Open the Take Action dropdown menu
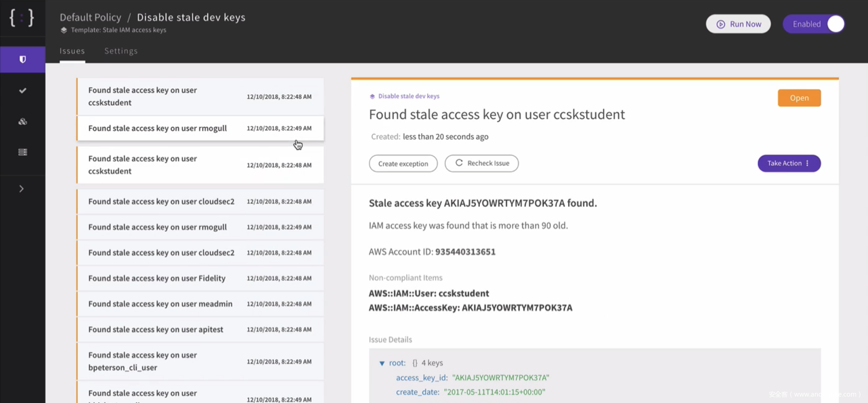Screen dimensions: 868x403 [789, 163]
